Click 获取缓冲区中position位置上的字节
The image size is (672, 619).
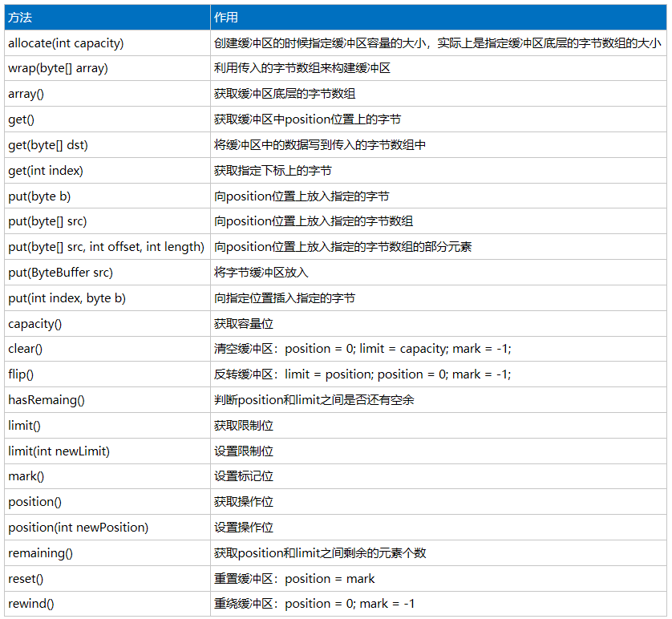307,119
